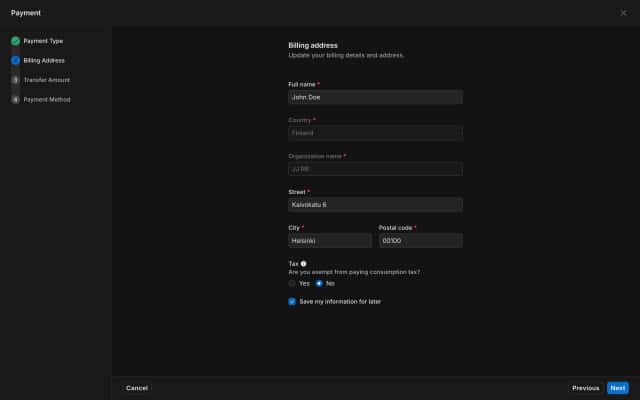Go to Transfer Amount step
This screenshot has height=400, width=640.
(47, 80)
